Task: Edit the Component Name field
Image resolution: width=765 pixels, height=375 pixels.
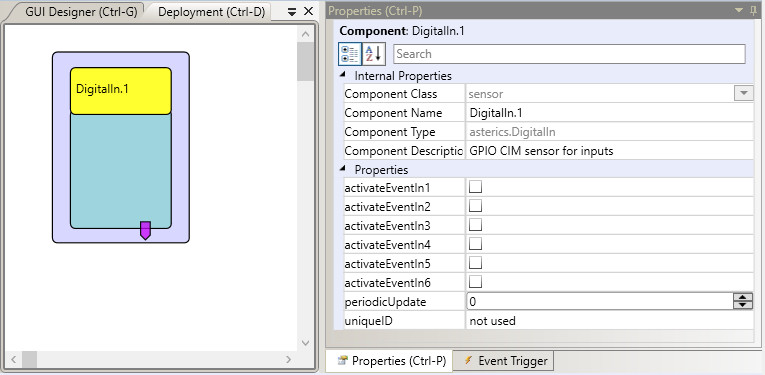Action: (610, 113)
